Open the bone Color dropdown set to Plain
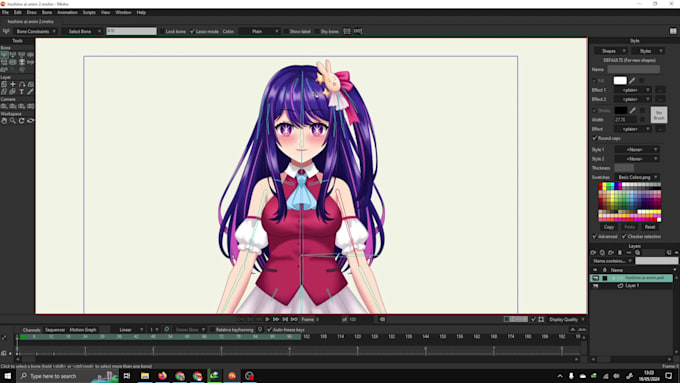The image size is (680, 383). click(260, 31)
